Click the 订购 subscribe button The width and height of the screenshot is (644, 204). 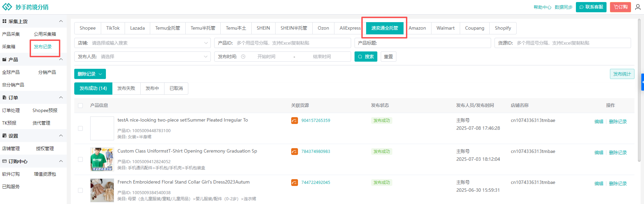[x=621, y=7]
